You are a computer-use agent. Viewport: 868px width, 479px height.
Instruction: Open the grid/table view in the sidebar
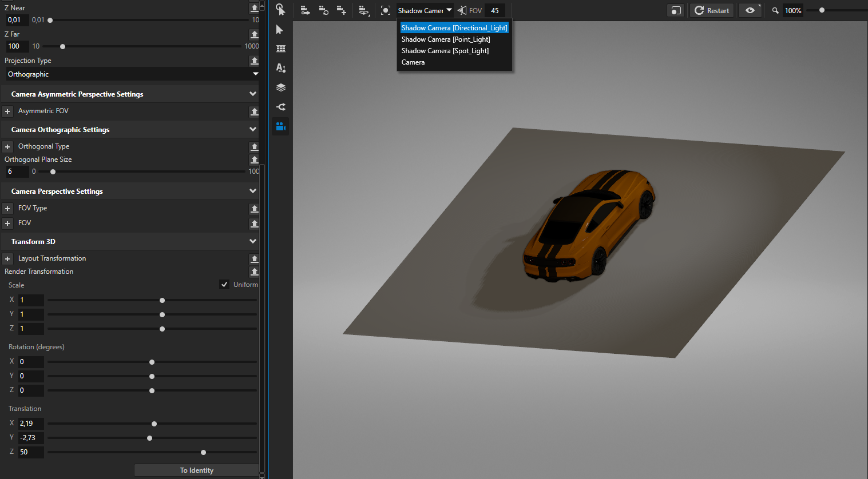point(280,49)
